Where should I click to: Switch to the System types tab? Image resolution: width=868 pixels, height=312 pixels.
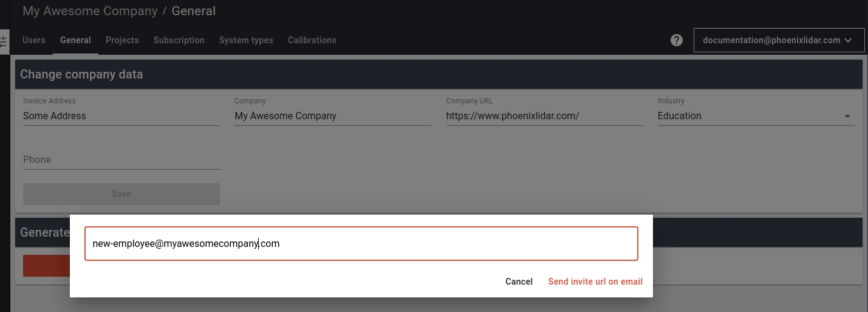pyautogui.click(x=246, y=40)
